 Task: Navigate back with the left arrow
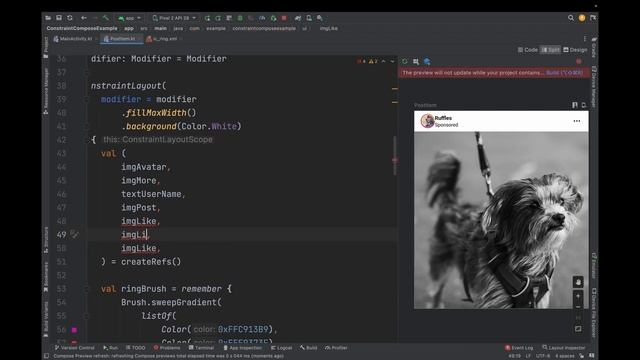pos(84,18)
